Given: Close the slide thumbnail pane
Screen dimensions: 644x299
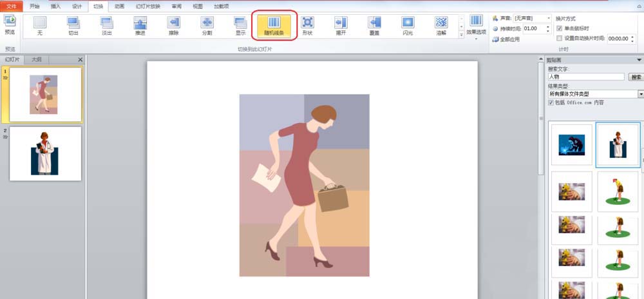Looking at the screenshot, I should [80, 59].
